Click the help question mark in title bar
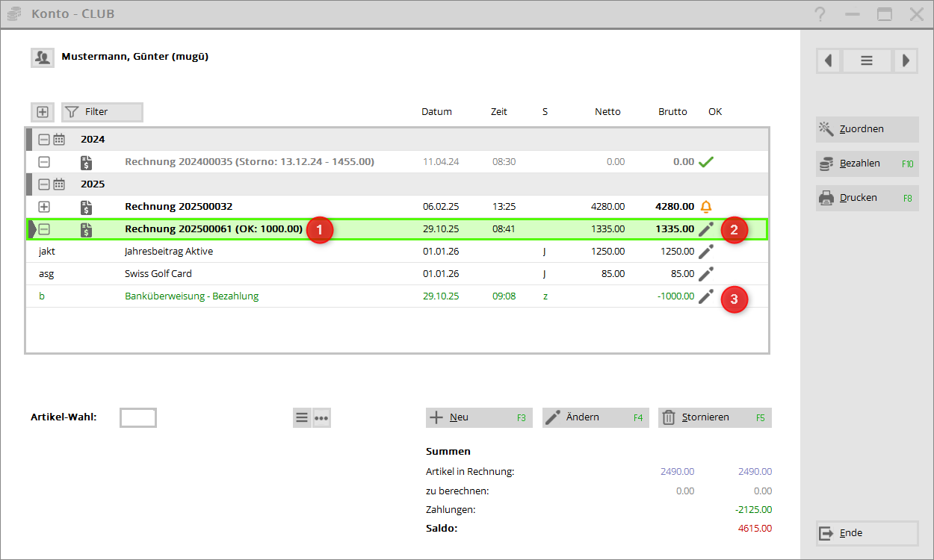Screen dimensions: 934x560 [x=820, y=14]
